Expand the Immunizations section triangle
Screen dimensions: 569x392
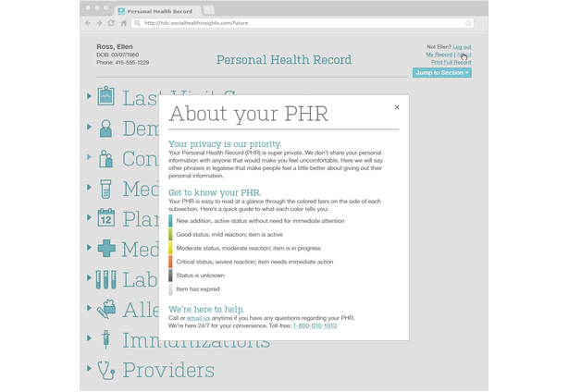89,338
